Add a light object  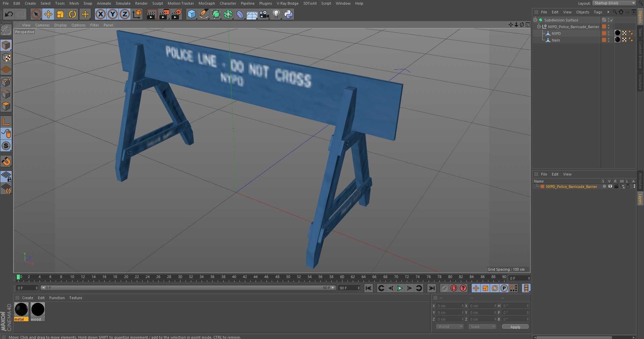click(276, 14)
